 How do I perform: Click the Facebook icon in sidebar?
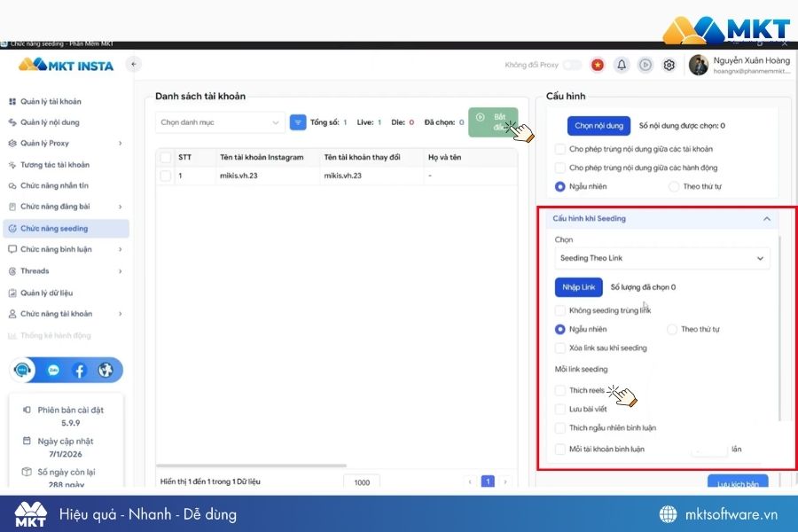pos(80,370)
